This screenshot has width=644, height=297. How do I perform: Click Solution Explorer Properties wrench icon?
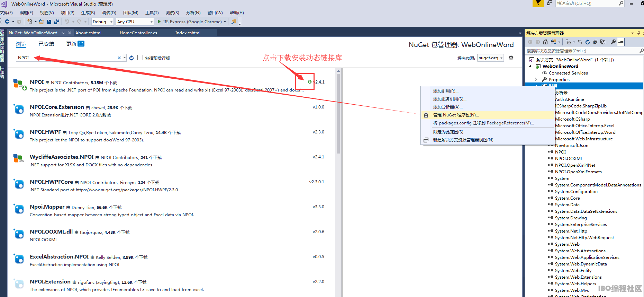613,42
